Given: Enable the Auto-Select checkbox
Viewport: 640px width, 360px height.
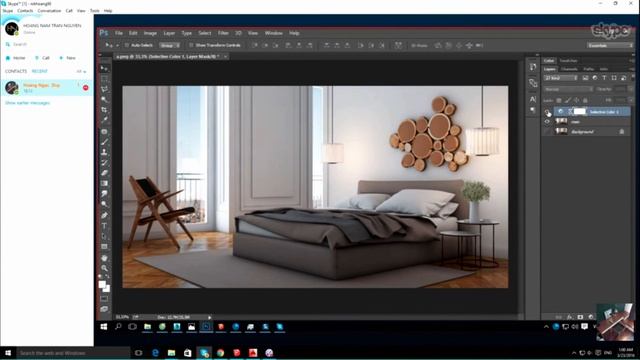Looking at the screenshot, I should 127,45.
